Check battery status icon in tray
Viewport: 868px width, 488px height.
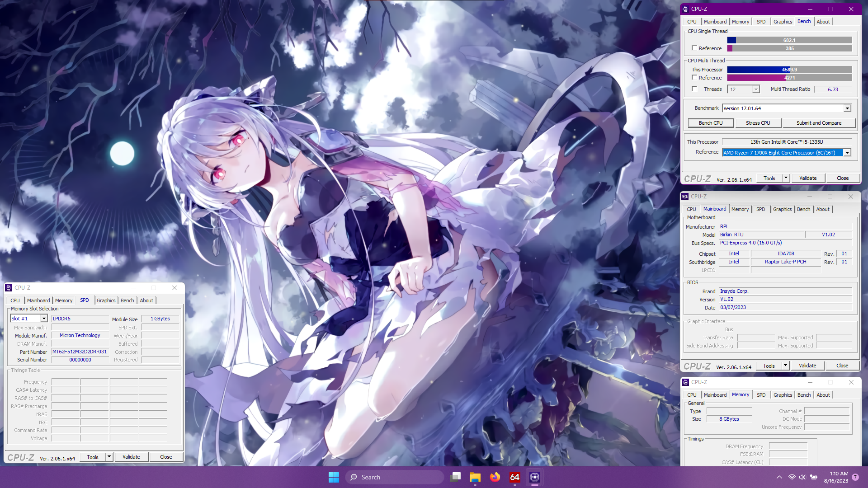pyautogui.click(x=814, y=477)
